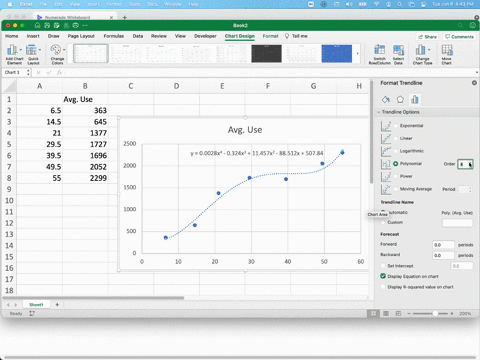This screenshot has width=480, height=360.
Task: Open Effects pentagon tab in Format Trendline
Action: click(400, 99)
